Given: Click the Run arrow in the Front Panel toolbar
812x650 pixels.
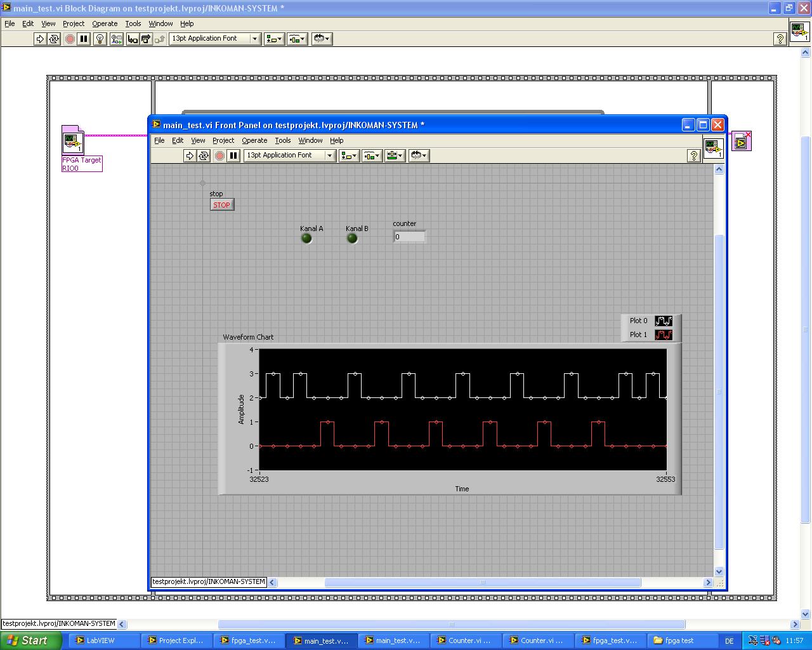Looking at the screenshot, I should pos(190,156).
